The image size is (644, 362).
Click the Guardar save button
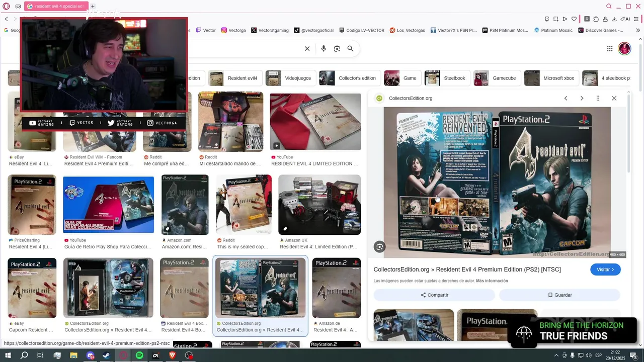[559, 295]
